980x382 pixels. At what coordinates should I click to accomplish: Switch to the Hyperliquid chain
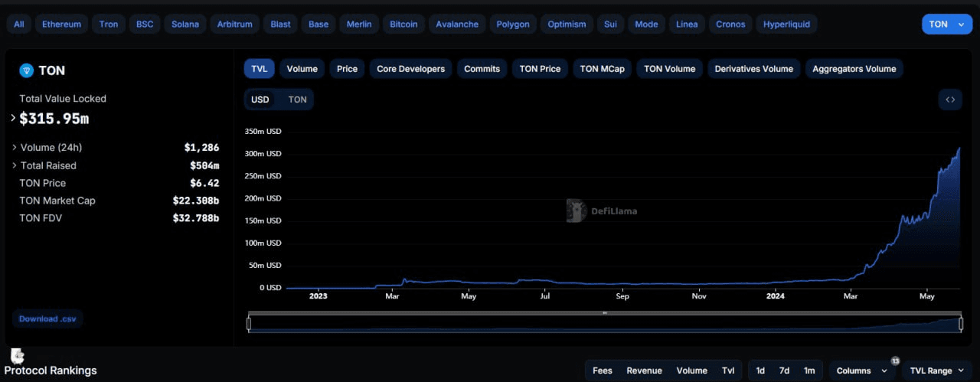coord(787,24)
